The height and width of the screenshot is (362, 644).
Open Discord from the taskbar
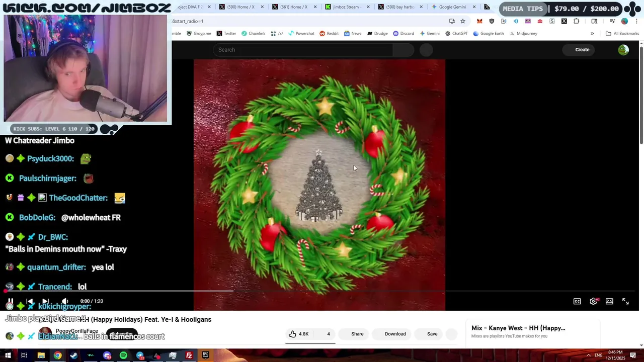[x=107, y=355]
